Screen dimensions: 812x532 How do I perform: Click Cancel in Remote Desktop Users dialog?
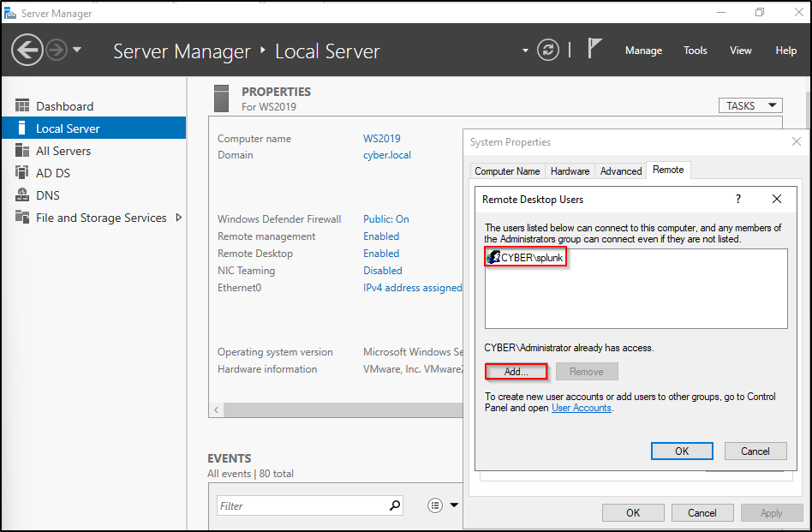click(x=755, y=451)
